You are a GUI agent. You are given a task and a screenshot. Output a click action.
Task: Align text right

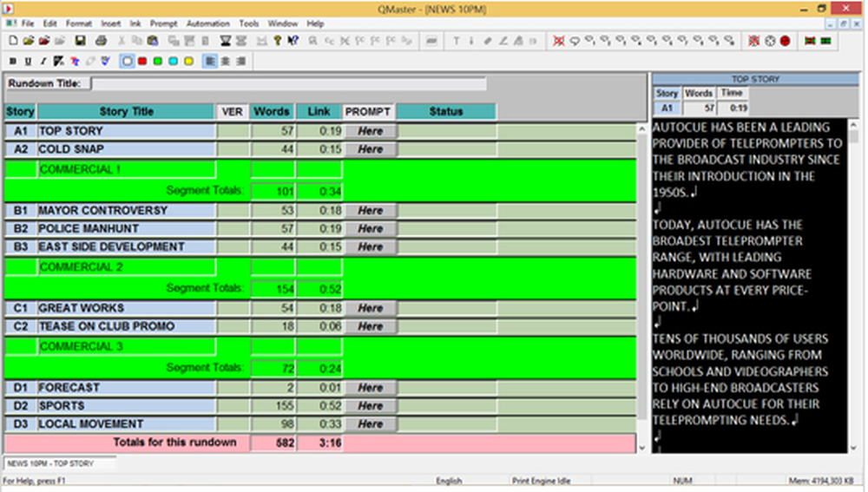pos(240,62)
